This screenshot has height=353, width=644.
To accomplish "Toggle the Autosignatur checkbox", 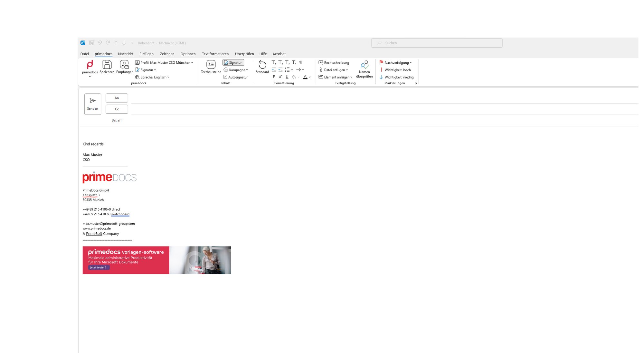I will point(225,77).
